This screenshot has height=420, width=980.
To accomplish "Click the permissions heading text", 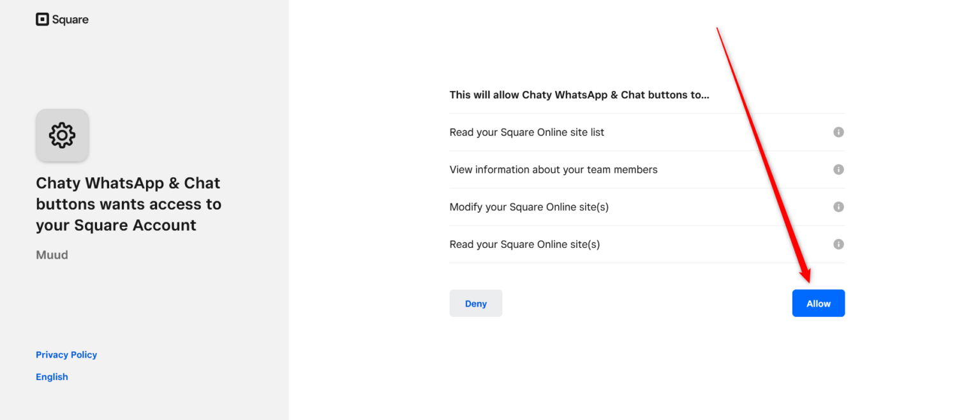I will (579, 94).
